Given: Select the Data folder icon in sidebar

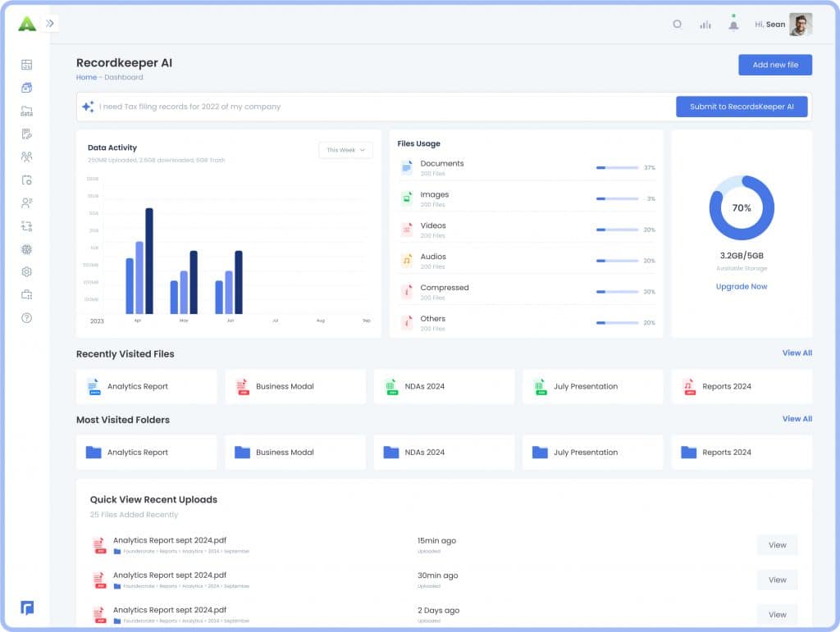Looking at the screenshot, I should click(25, 111).
